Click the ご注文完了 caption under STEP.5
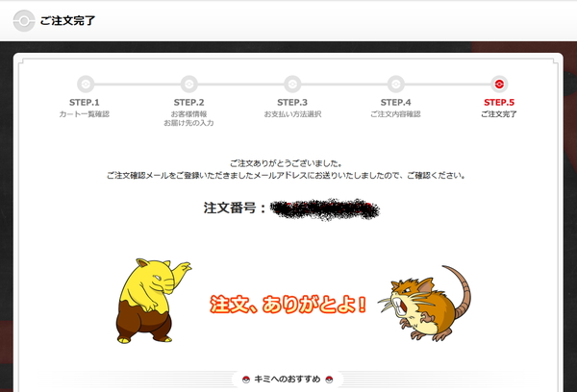This screenshot has height=392, width=577. point(499,114)
